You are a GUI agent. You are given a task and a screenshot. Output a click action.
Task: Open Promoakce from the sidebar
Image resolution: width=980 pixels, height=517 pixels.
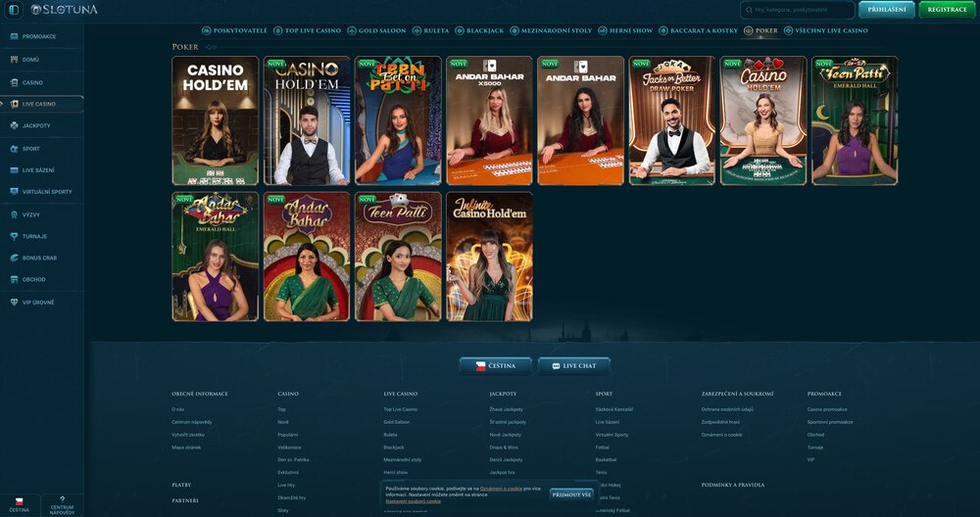pos(42,36)
